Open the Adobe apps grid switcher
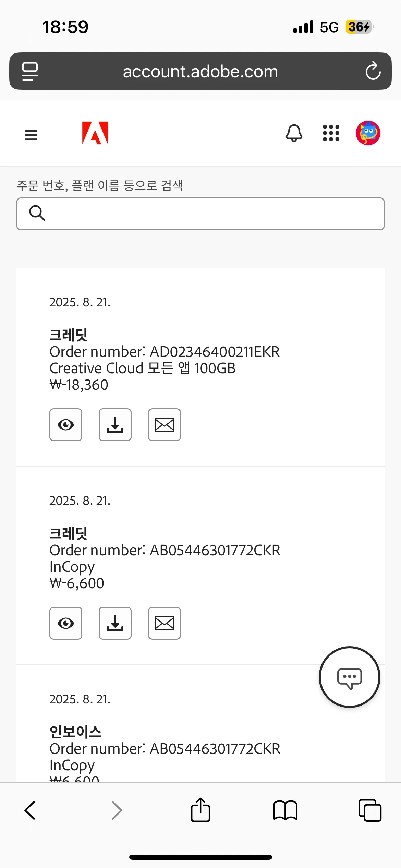The width and height of the screenshot is (401, 868). pyautogui.click(x=331, y=133)
